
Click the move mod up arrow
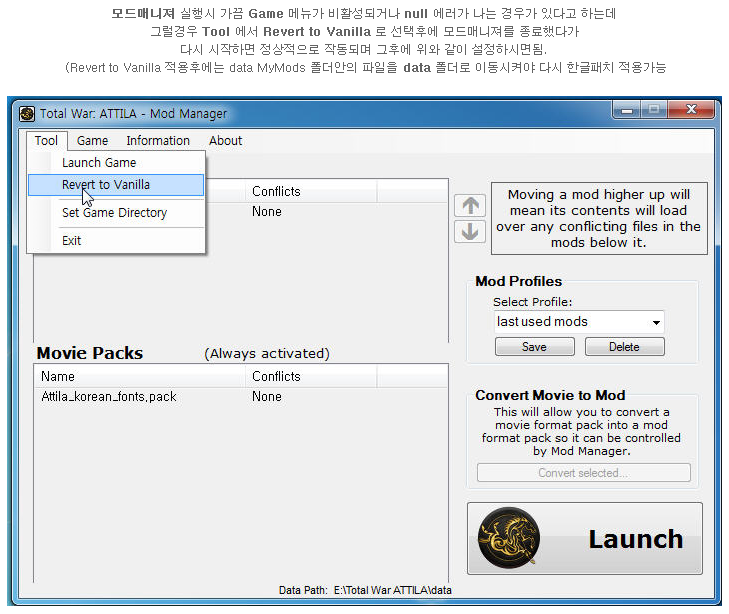(470, 205)
